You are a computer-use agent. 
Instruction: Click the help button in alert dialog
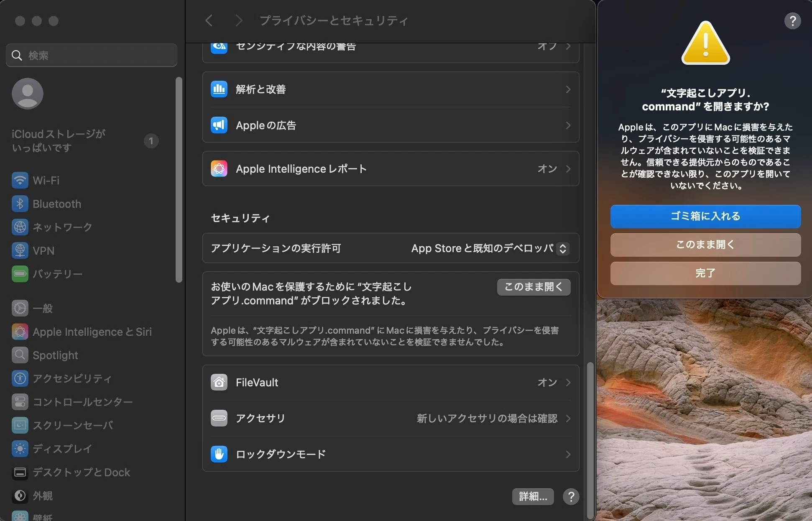[x=792, y=20]
